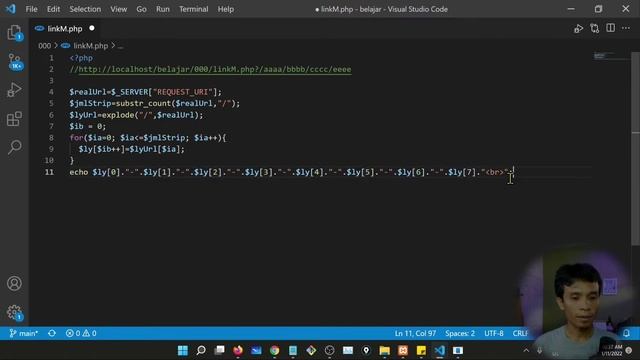Open the View menu

coord(118,9)
